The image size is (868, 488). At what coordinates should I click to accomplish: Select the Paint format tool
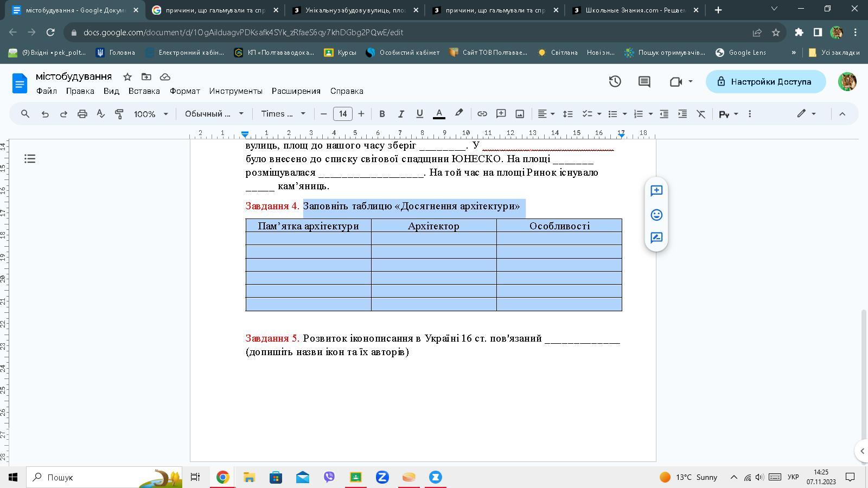119,114
